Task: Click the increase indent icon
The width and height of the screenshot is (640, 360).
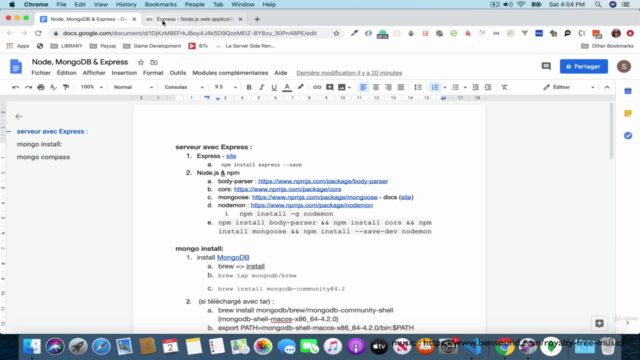Action: (488, 87)
